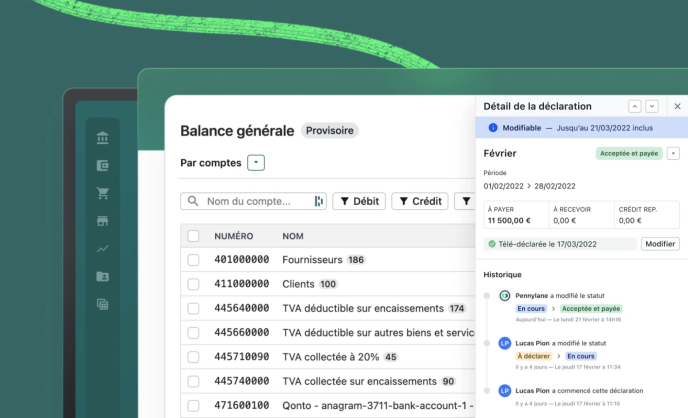This screenshot has height=418, width=688.
Task: Click the 174 count badge
Action: (x=456, y=308)
